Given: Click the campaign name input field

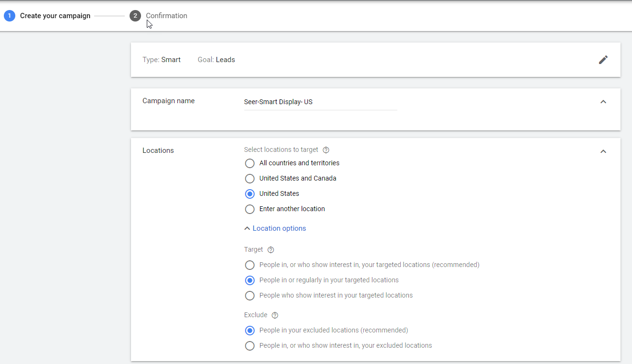Looking at the screenshot, I should pos(320,102).
